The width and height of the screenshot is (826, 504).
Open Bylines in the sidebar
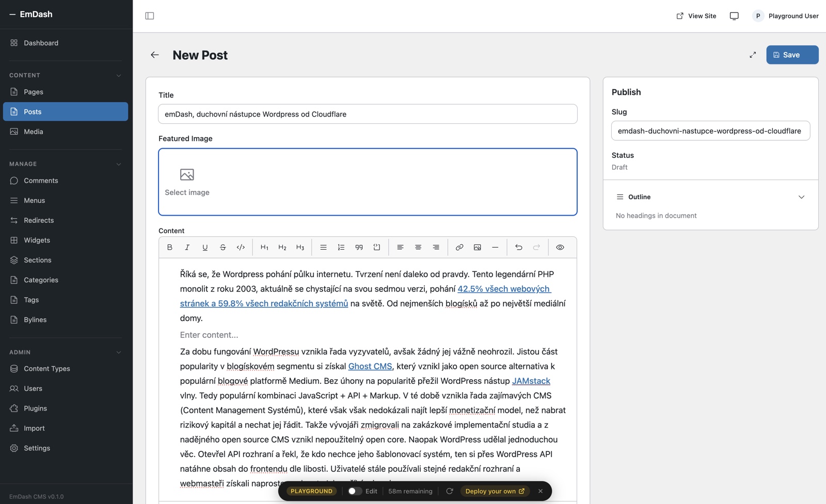pyautogui.click(x=66, y=319)
